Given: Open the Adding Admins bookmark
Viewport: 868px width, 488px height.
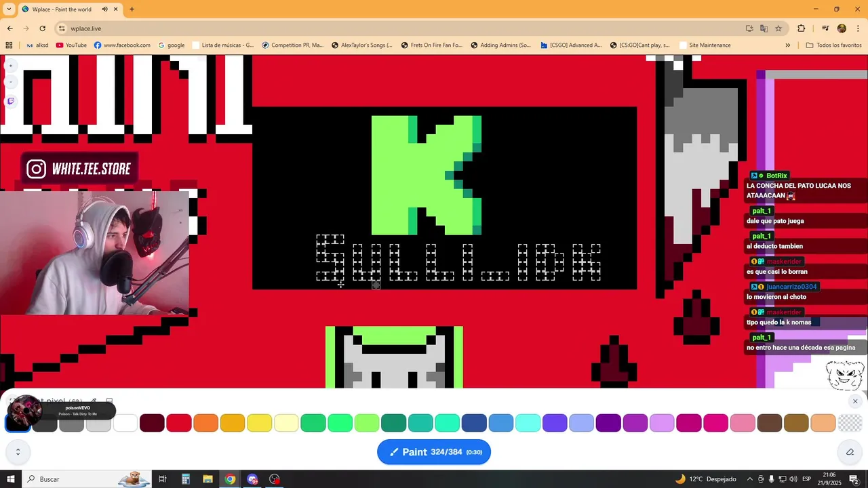Looking at the screenshot, I should pos(501,45).
